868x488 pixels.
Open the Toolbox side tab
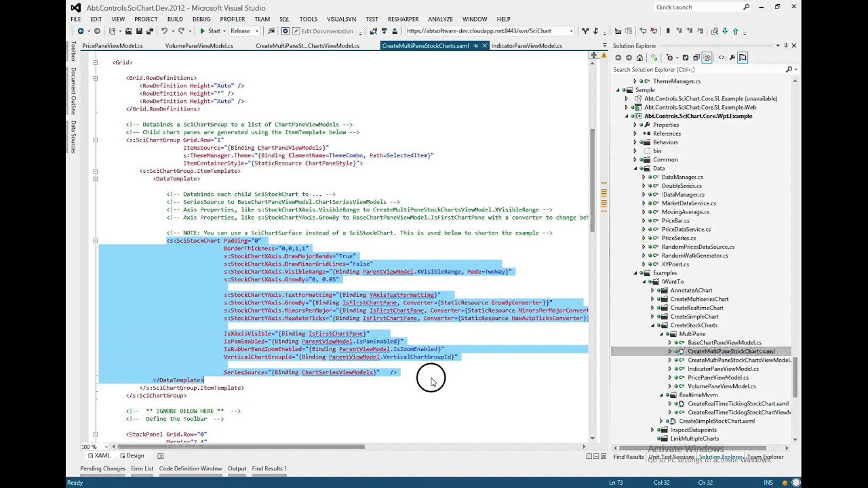73,52
